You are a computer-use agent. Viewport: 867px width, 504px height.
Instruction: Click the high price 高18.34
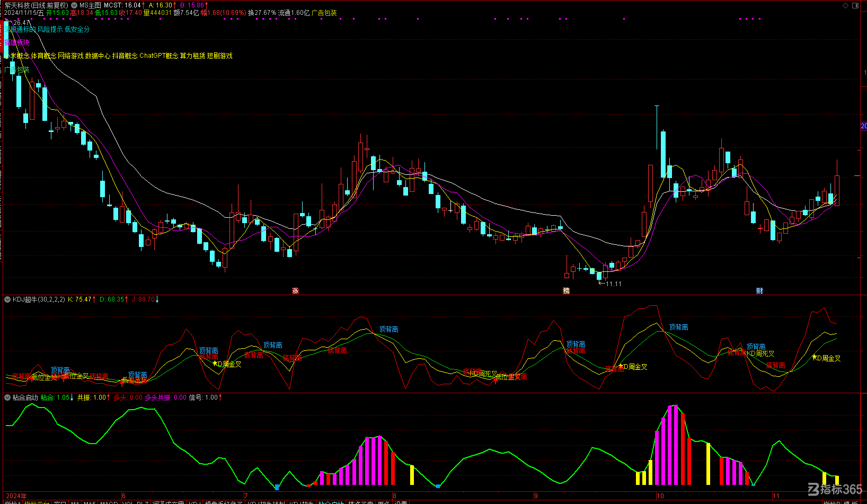(x=82, y=13)
